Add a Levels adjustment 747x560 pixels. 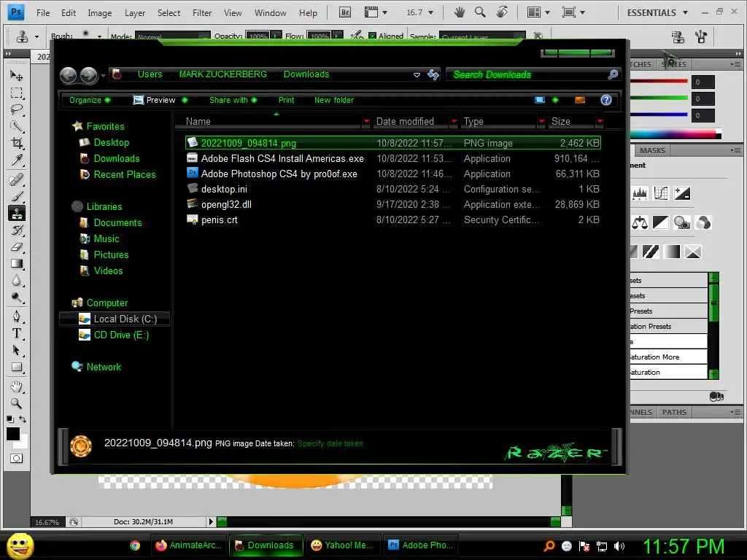(x=639, y=193)
